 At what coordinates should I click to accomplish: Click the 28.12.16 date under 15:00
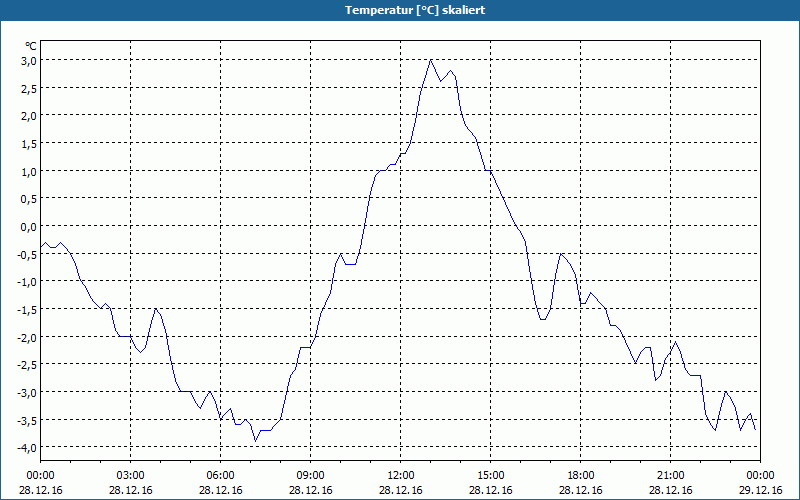click(491, 490)
